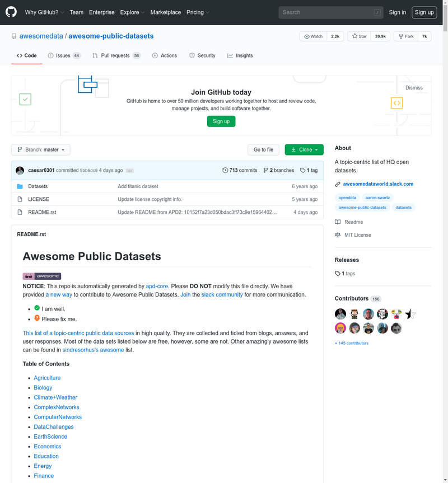448x483 pixels.
Task: Click Sign in
Action: [397, 12]
